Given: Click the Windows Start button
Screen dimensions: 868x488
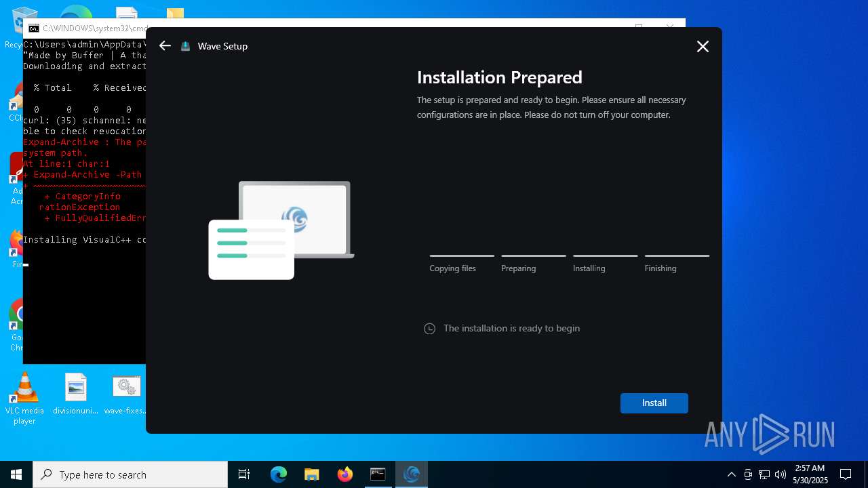Looking at the screenshot, I should coord(16,474).
